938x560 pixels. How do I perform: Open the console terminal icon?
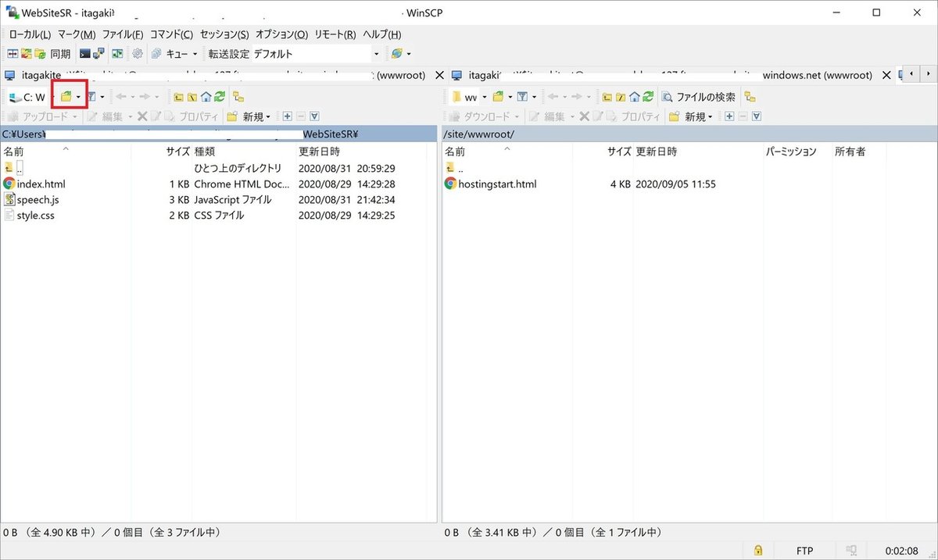tap(85, 54)
